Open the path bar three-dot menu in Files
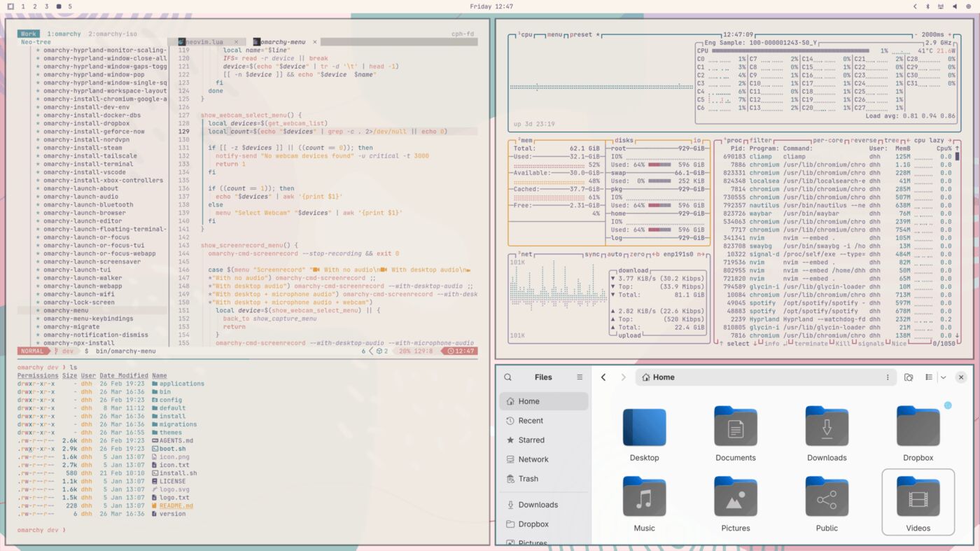The width and height of the screenshot is (980, 551). (888, 377)
